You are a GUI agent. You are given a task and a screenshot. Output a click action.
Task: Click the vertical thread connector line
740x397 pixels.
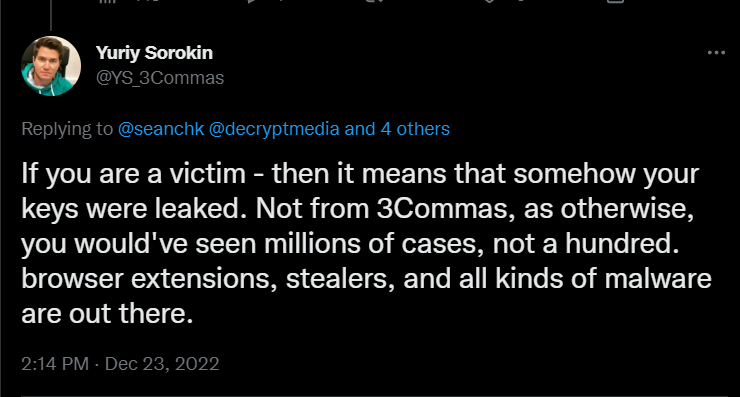click(51, 16)
